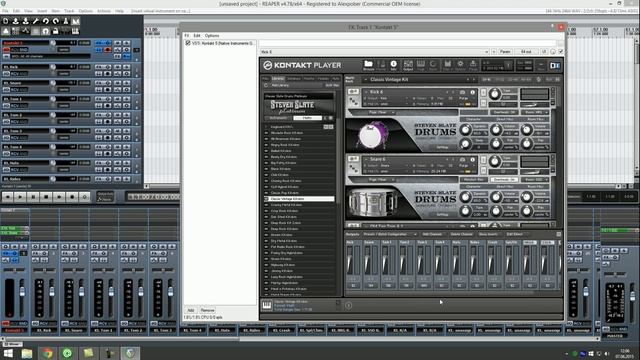Click Add Channel in Outputs panel
Screen dimensions: 640x360
(432, 234)
